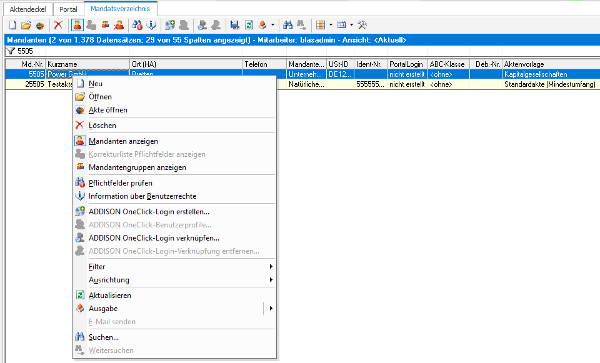Click the greyed toolbar OneClick-Benutzerprofile icon
The width and height of the screenshot is (600, 363).
coord(184,25)
